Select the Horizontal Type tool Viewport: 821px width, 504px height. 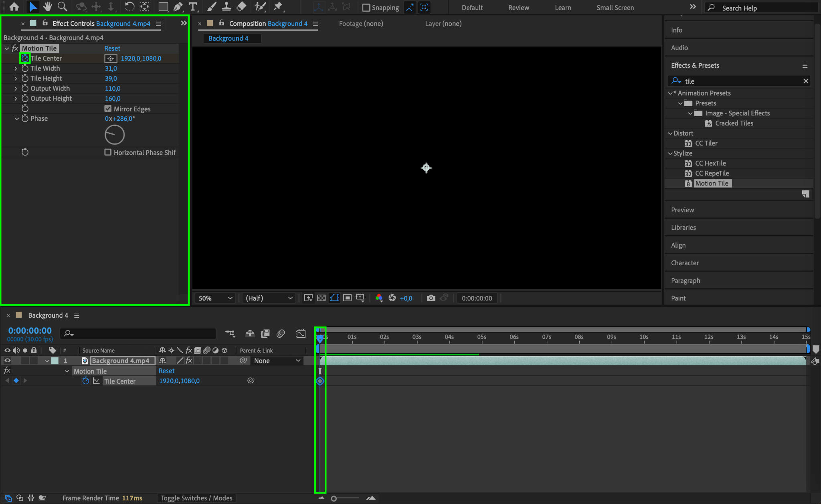pos(193,7)
